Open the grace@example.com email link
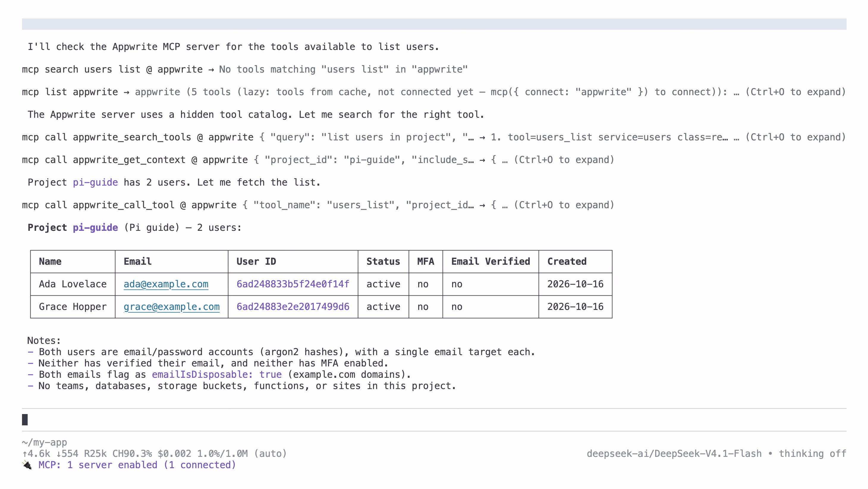Viewport: 868px width, 489px height. pos(172,307)
